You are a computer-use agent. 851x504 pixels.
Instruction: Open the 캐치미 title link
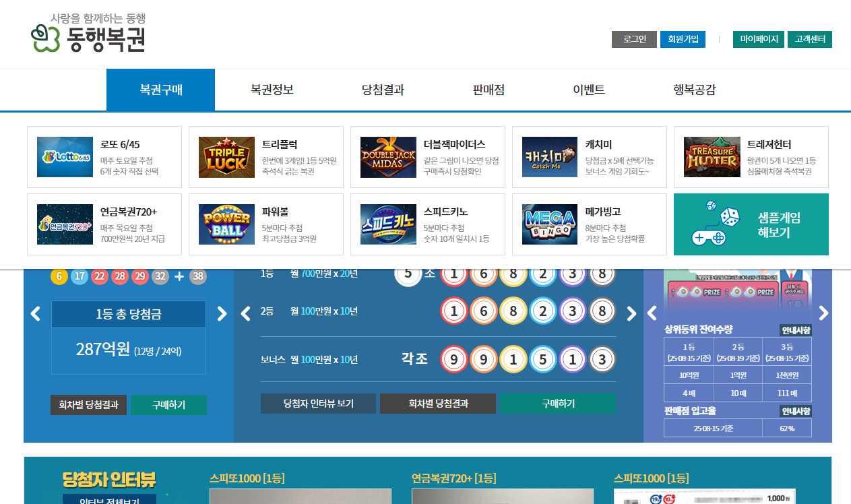(598, 144)
